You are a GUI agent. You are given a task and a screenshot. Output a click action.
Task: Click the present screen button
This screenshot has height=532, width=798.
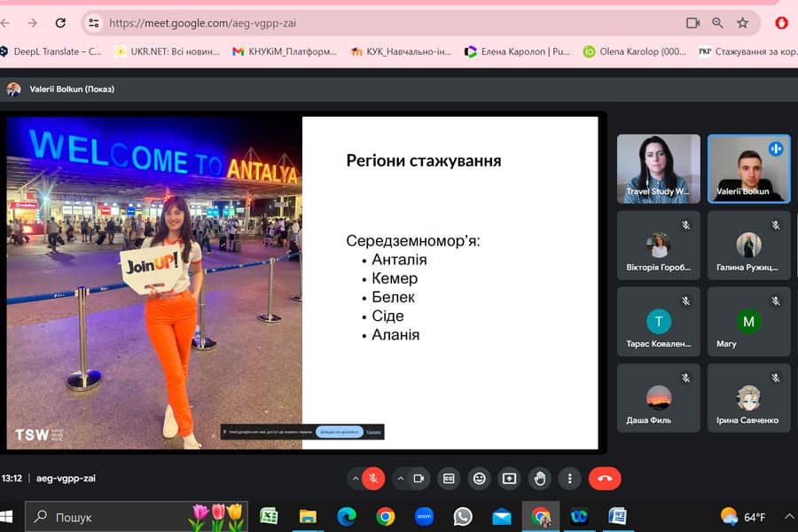coord(509,479)
